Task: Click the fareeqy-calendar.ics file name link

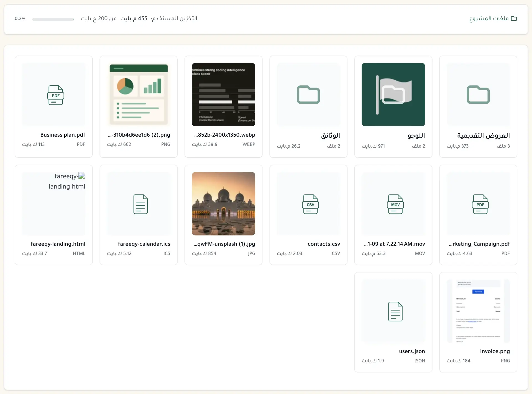Action: [x=144, y=244]
